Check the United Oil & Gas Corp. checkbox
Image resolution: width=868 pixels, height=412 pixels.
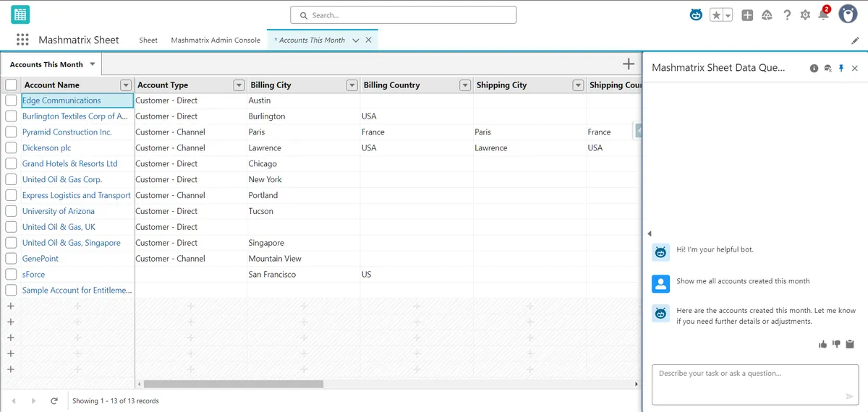(11, 180)
